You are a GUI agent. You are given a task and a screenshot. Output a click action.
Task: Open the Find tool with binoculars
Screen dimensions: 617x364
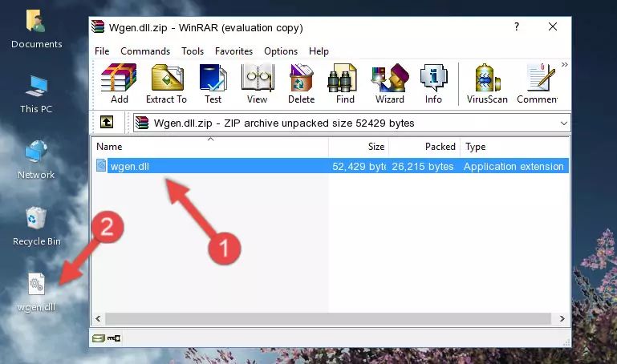click(345, 83)
